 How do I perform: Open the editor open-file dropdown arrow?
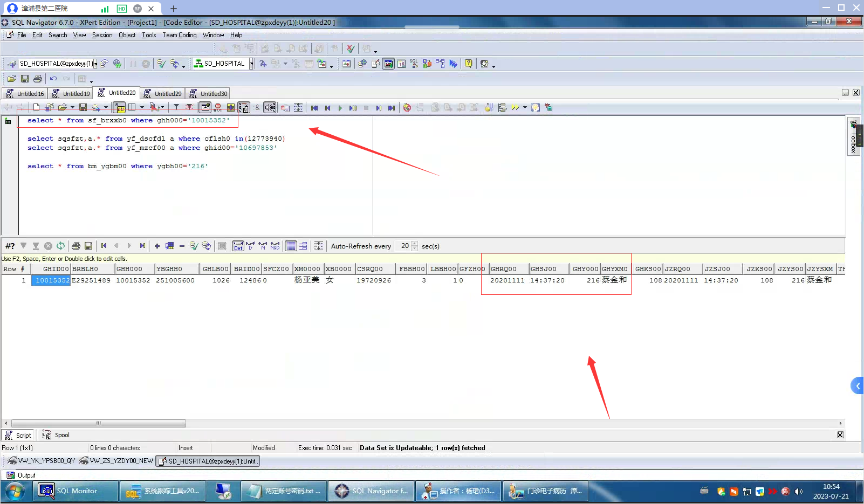point(72,107)
